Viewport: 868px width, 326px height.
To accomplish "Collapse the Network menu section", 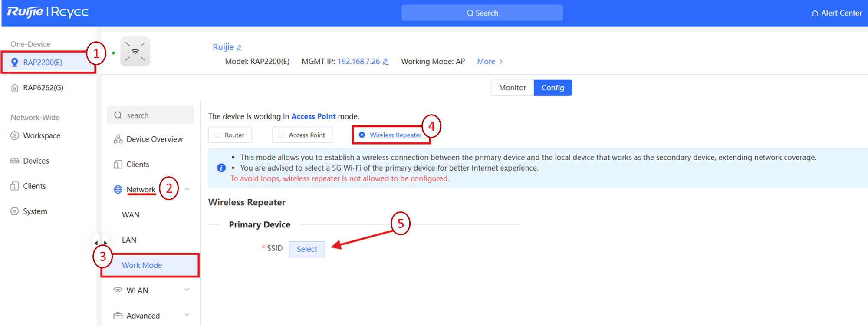I will tap(187, 189).
